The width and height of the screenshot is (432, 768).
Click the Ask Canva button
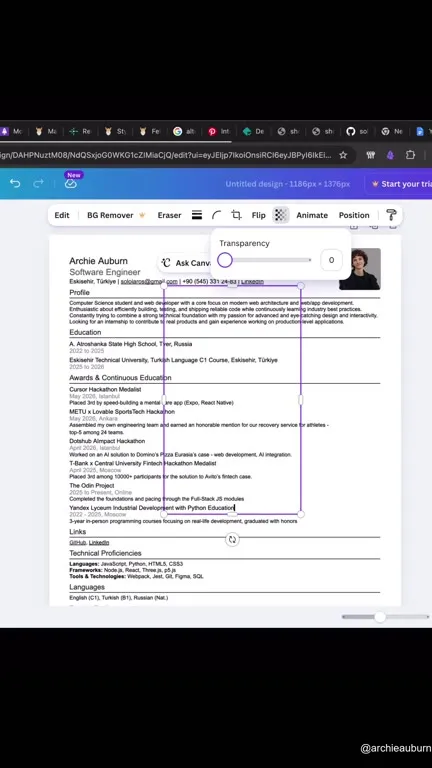coord(185,263)
